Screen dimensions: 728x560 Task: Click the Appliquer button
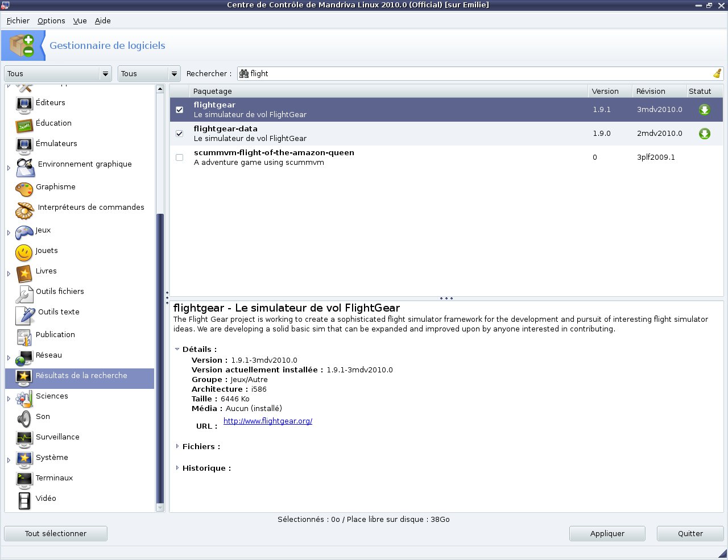pyautogui.click(x=607, y=533)
